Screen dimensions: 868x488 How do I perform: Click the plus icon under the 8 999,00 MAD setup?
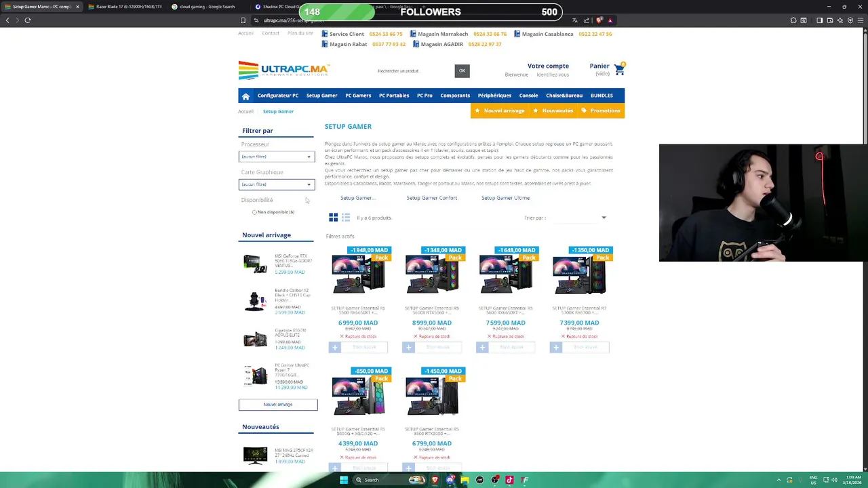(x=408, y=347)
